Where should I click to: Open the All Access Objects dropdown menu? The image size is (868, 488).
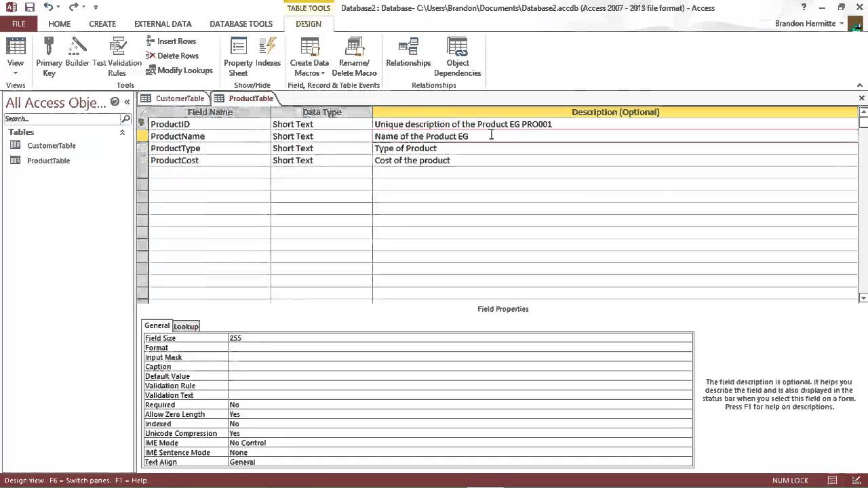coord(115,102)
